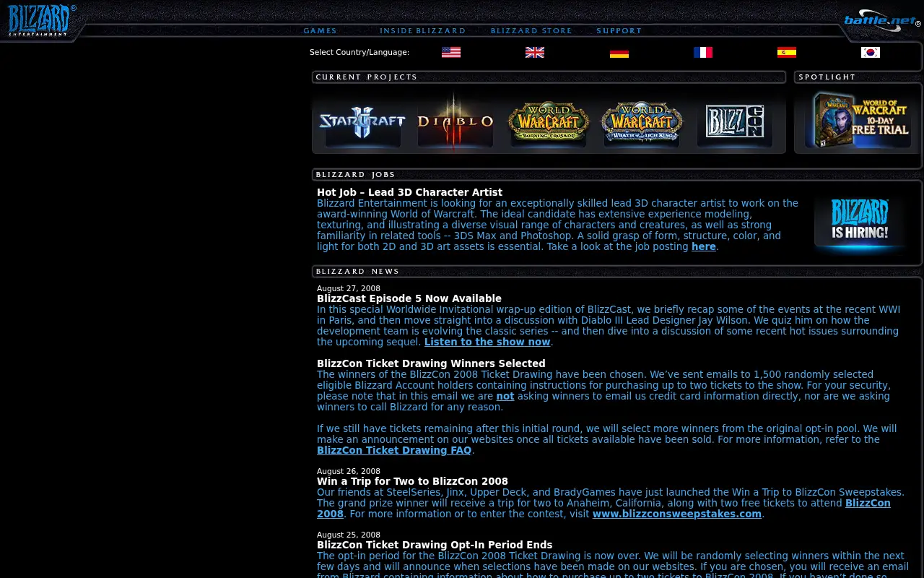Open the Diablo III project logo

pyautogui.click(x=456, y=121)
